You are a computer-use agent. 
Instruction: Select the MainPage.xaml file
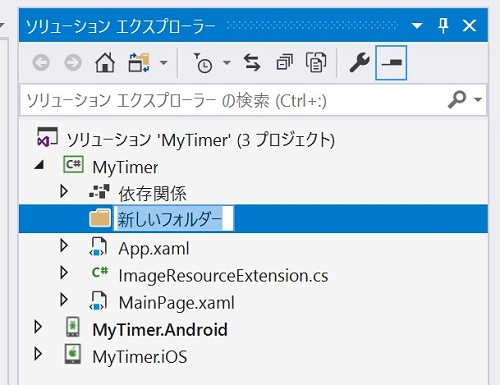tap(177, 303)
